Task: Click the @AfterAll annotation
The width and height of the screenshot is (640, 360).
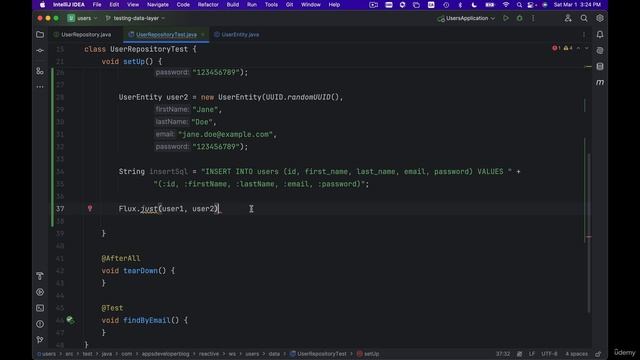Action: coord(121,258)
